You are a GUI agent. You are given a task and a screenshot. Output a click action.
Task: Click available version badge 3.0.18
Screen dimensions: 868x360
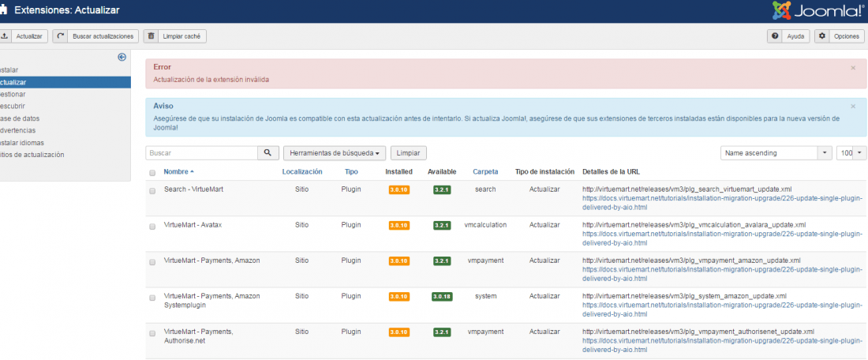442,296
